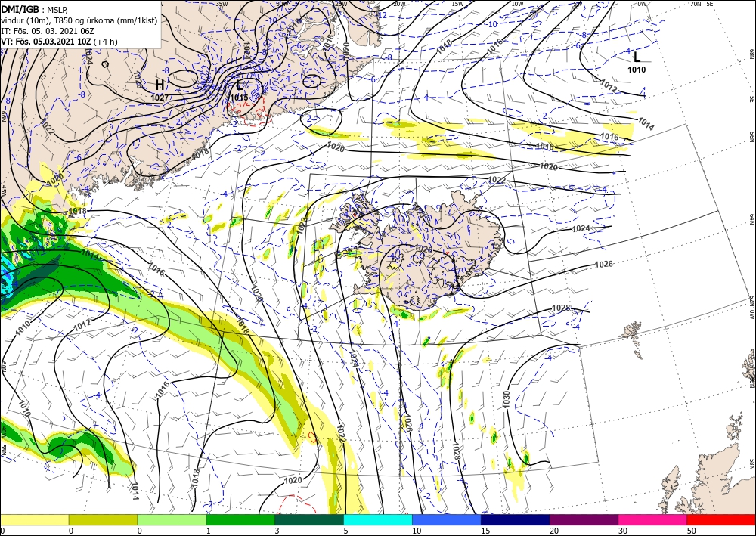
Task: Pick the red legend swatch
Action: [x=721, y=519]
